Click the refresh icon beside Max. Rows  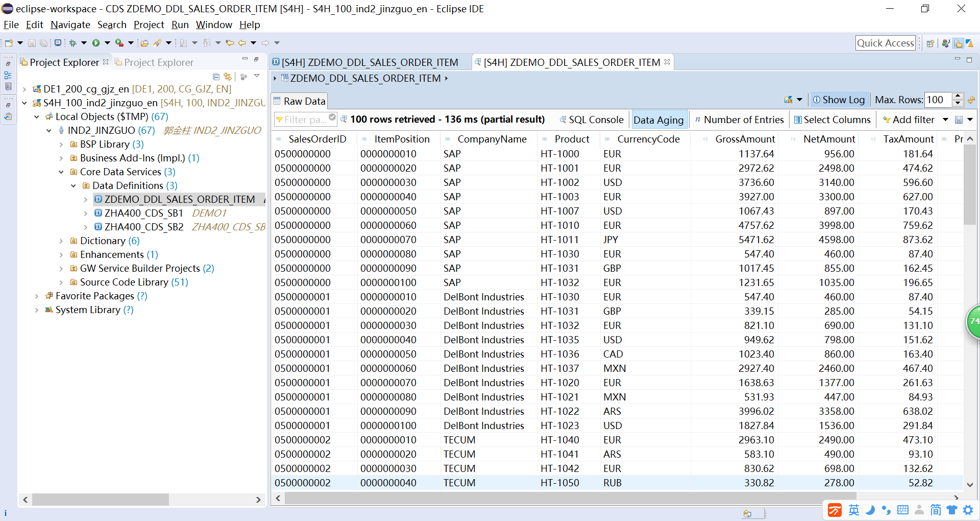pos(971,100)
